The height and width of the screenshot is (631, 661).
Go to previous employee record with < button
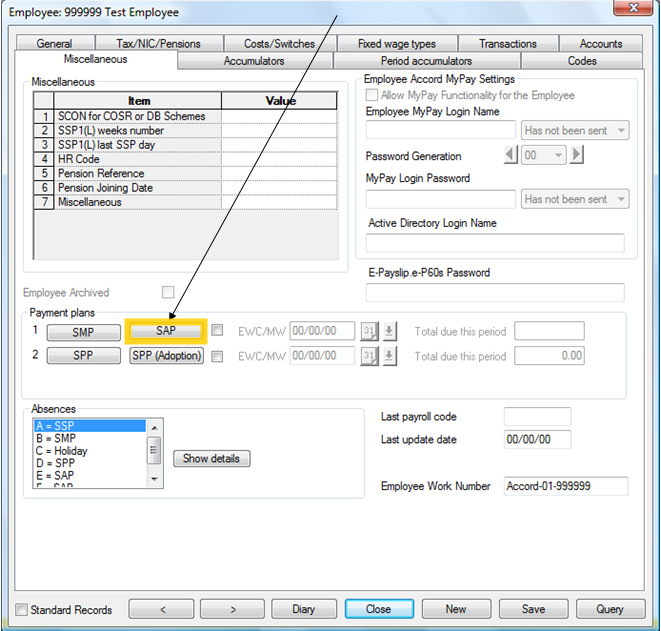click(x=161, y=609)
